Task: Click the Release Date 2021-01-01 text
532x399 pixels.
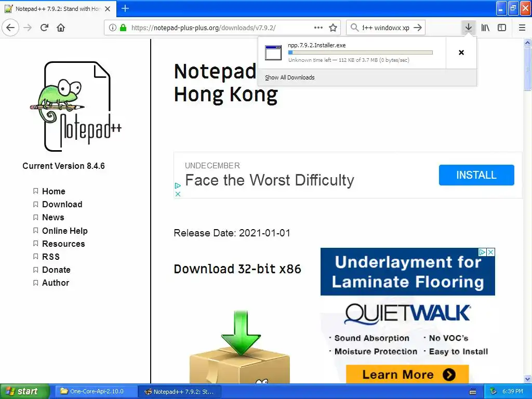Action: point(232,233)
